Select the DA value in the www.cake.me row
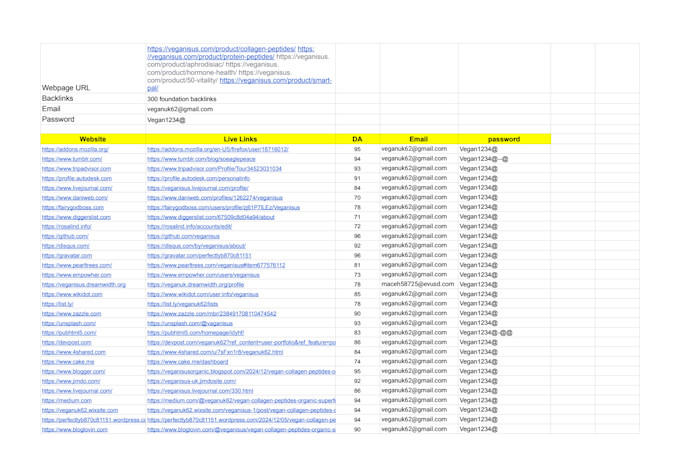Screen dimensions: 680x459 point(357,362)
